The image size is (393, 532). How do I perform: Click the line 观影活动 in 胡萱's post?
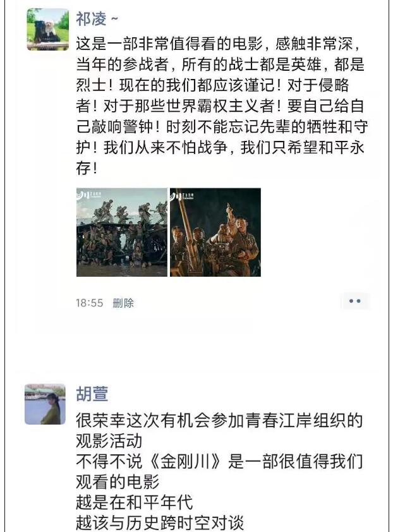click(109, 441)
